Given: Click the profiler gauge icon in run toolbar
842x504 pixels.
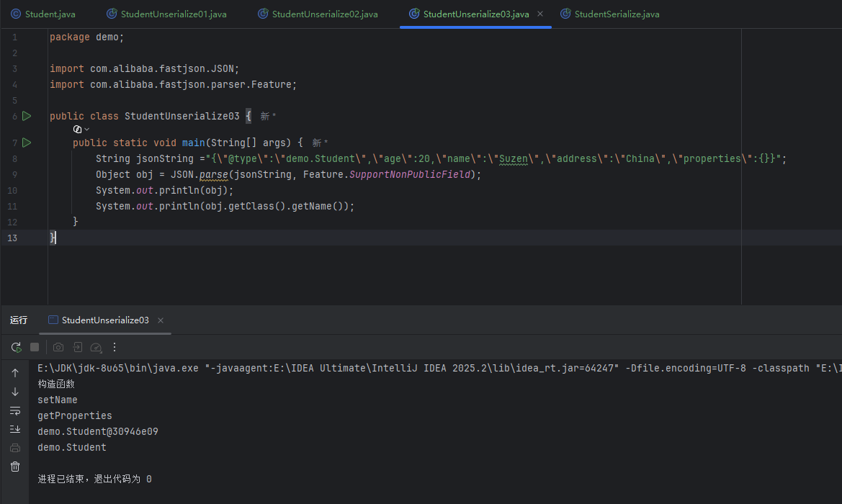Looking at the screenshot, I should pos(96,348).
